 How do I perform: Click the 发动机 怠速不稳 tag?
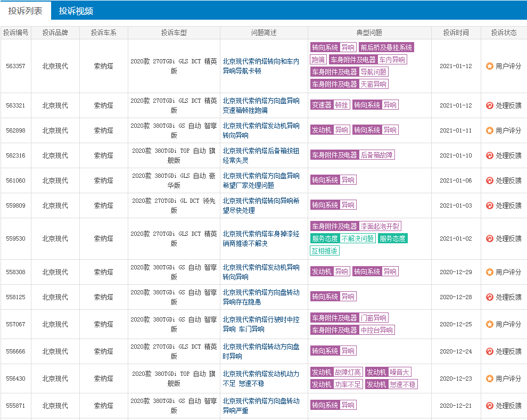point(391,384)
